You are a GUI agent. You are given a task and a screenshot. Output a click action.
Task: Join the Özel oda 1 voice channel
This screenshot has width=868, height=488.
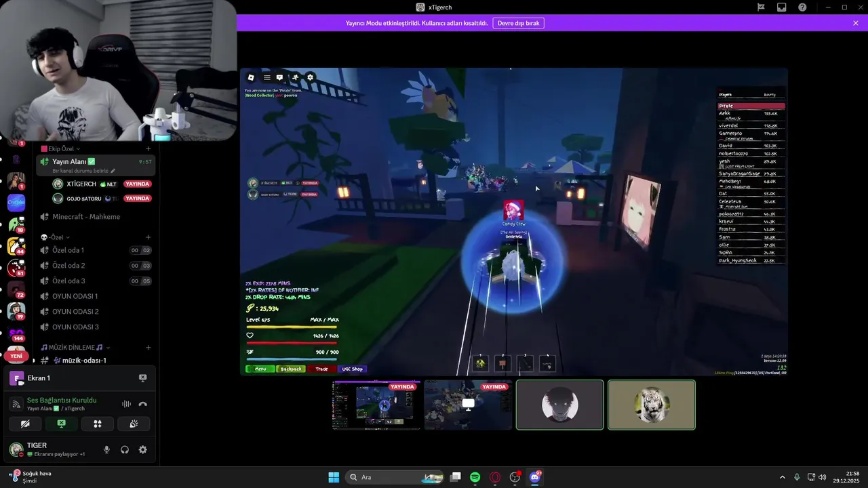(x=96, y=250)
